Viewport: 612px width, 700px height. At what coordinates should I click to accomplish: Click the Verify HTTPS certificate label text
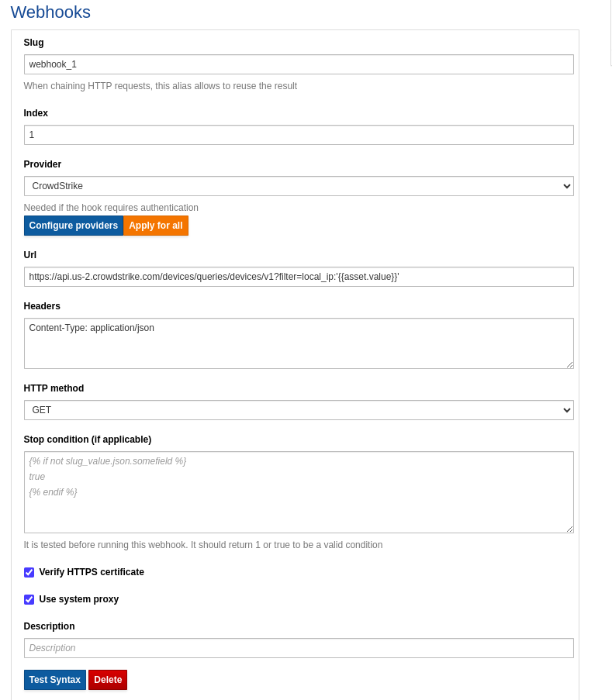coord(92,572)
